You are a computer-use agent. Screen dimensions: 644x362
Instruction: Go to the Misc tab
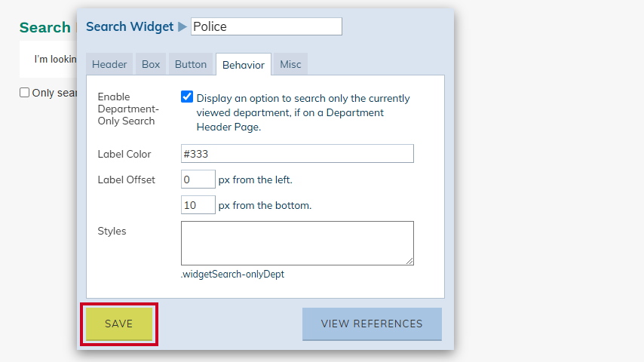coord(290,65)
